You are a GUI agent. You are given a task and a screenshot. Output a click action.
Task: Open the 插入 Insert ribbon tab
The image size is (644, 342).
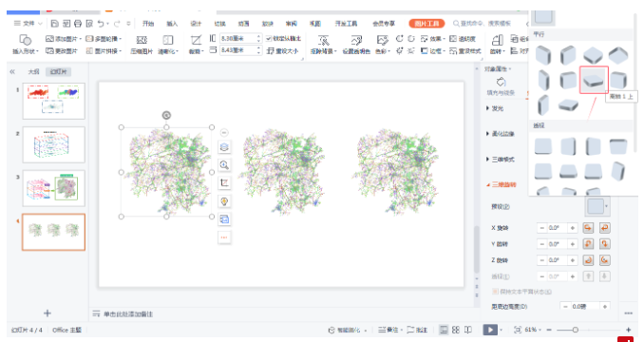tap(172, 24)
